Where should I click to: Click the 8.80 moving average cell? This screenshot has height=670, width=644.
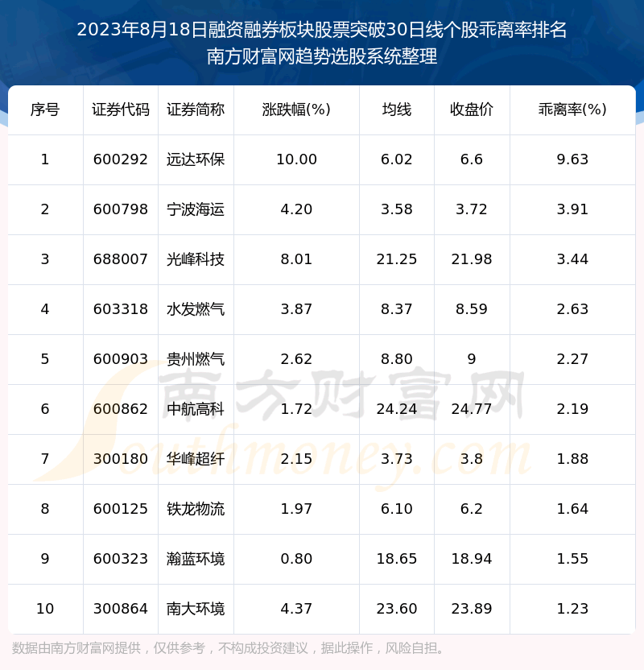tap(397, 359)
